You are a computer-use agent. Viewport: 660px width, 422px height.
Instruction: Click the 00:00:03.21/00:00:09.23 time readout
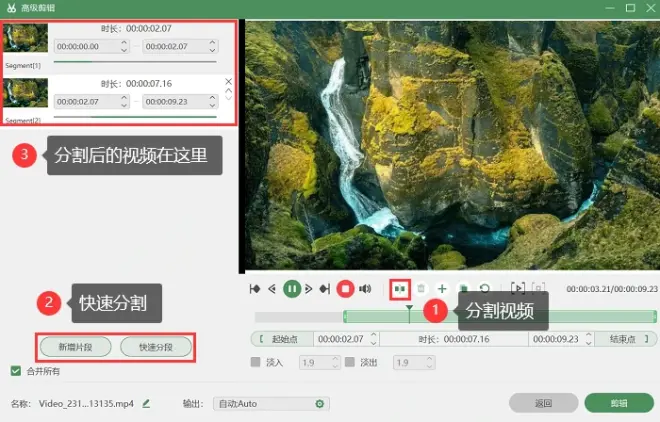[612, 289]
